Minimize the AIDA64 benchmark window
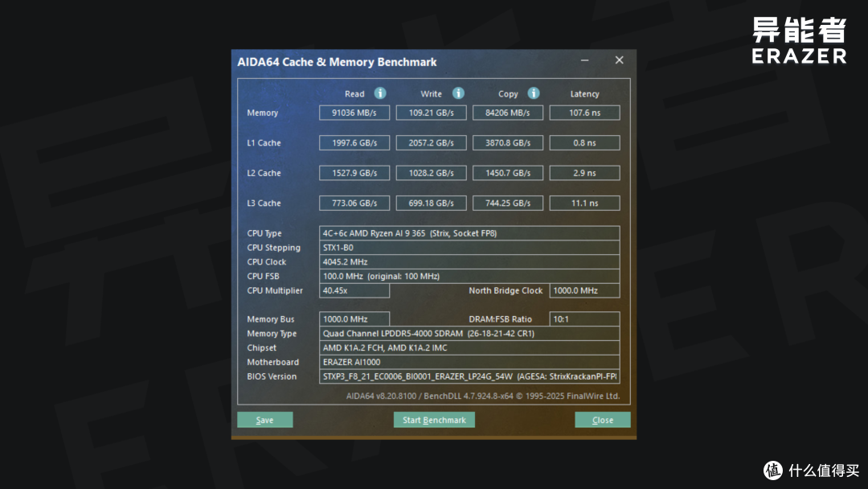The width and height of the screenshot is (868, 489). pyautogui.click(x=584, y=60)
